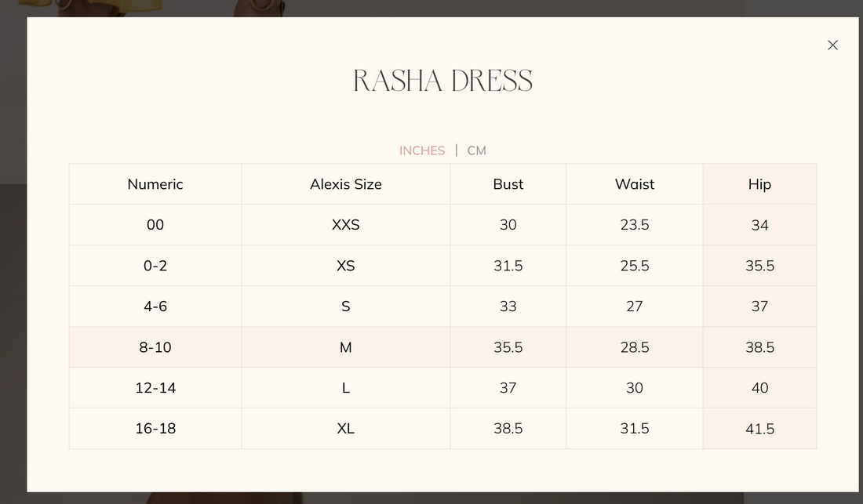The width and height of the screenshot is (863, 504).
Task: Click waist value 28.5 for size M
Action: pos(635,347)
